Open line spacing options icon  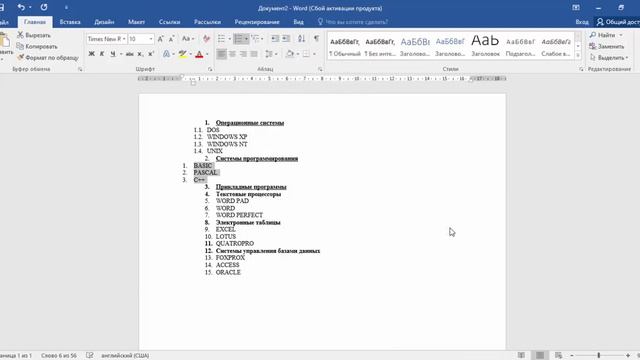[269, 54]
